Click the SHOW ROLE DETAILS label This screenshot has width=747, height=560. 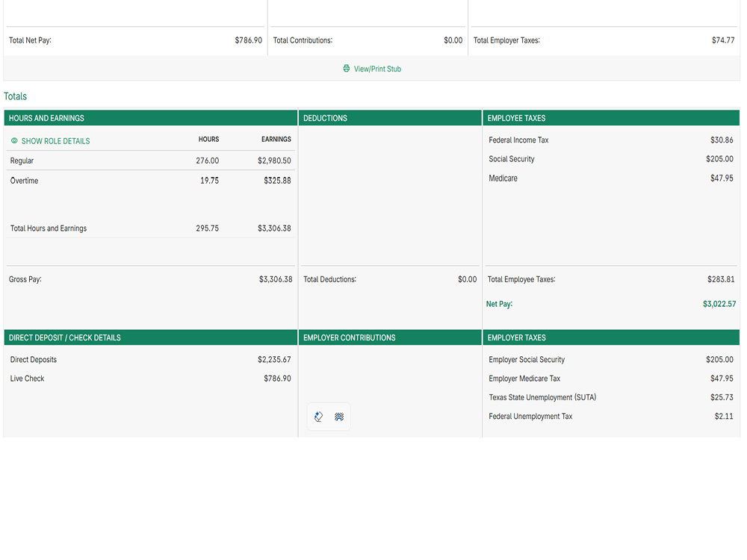[x=56, y=141]
